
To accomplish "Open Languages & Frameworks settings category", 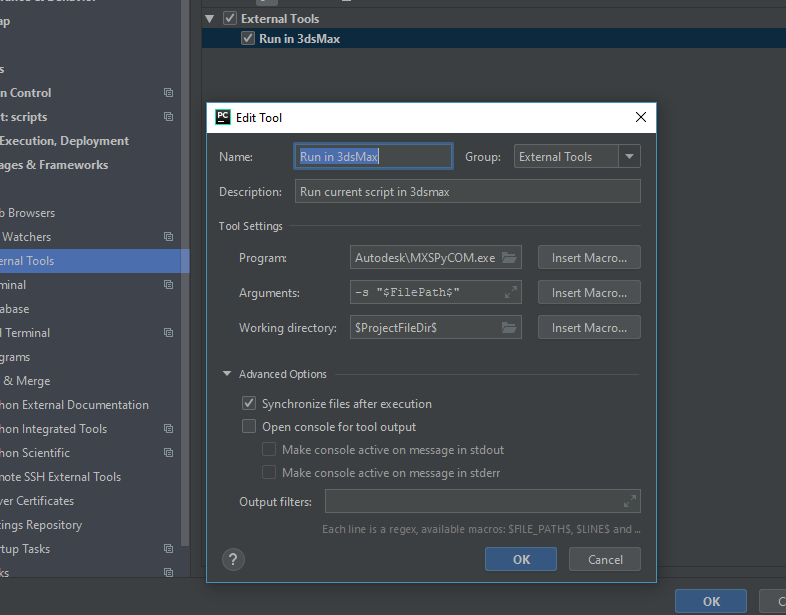I will click(x=54, y=165).
